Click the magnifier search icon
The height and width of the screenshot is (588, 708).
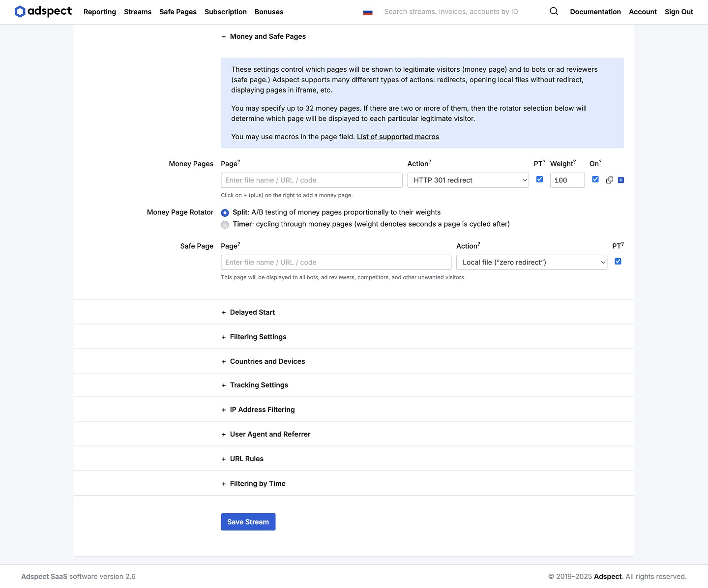point(554,11)
